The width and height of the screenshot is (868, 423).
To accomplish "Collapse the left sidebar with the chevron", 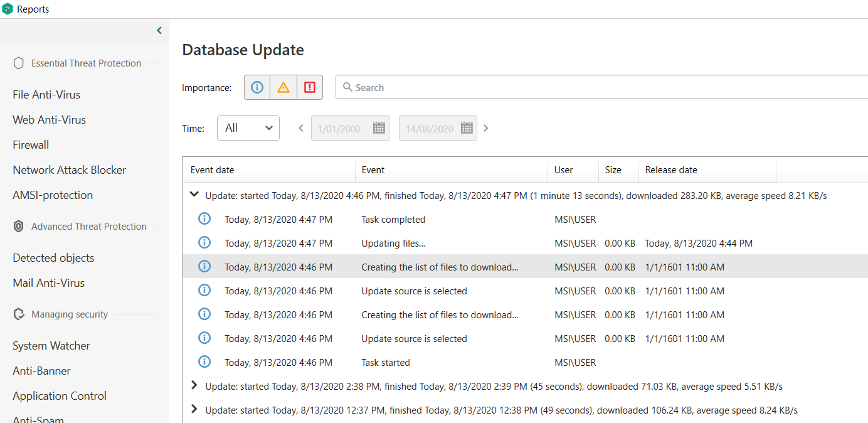I will (x=159, y=30).
